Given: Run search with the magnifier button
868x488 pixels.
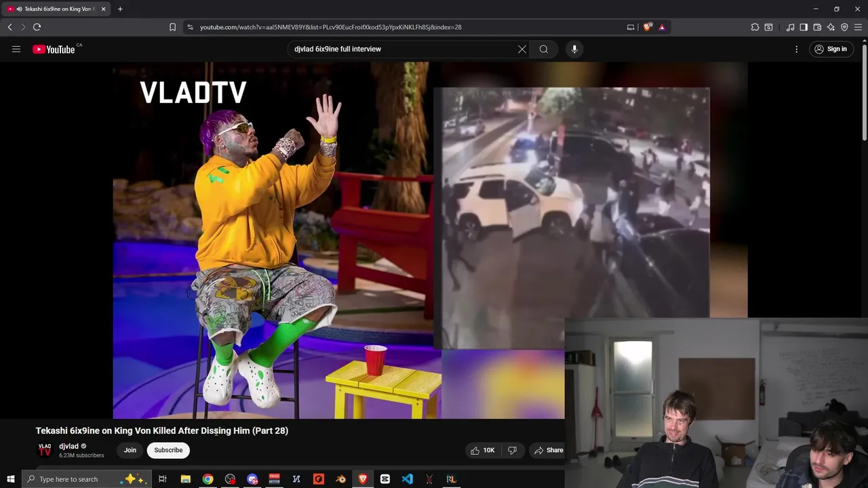Looking at the screenshot, I should coord(544,49).
